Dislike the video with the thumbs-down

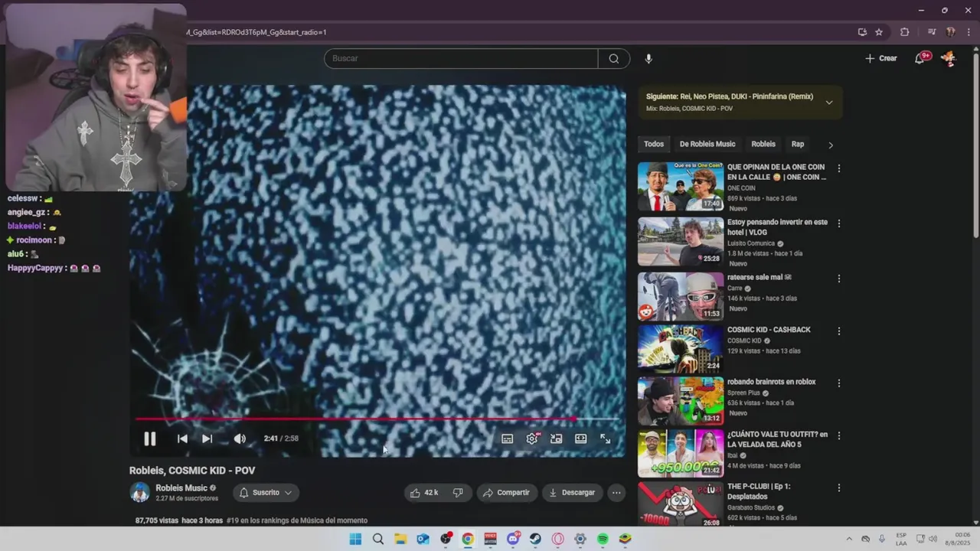[458, 493]
